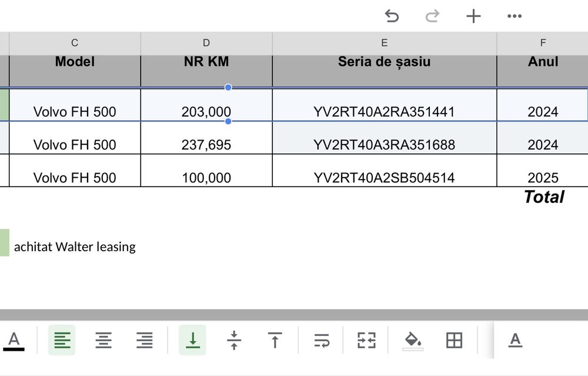Open the three-dot more options menu
Image resolution: width=588 pixels, height=376 pixels.
tap(514, 16)
